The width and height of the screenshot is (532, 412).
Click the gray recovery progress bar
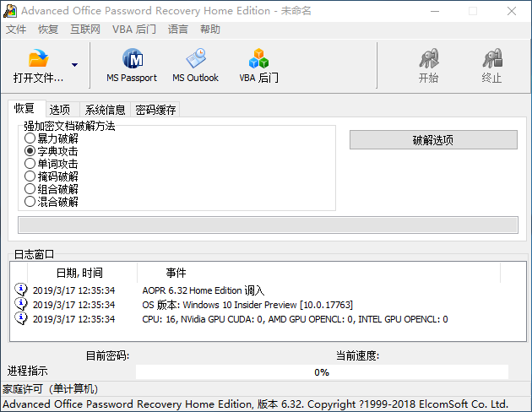pos(268,225)
